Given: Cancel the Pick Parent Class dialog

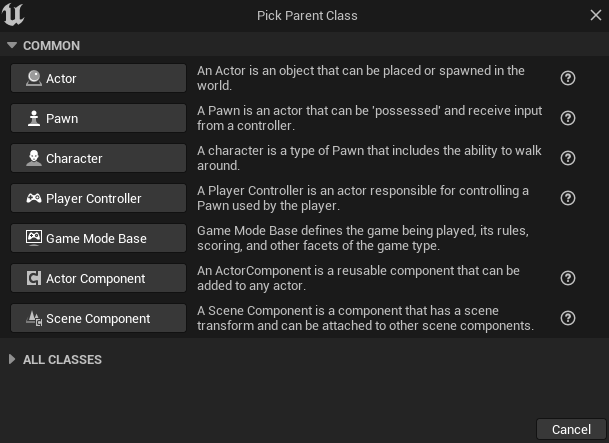Looking at the screenshot, I should 571,429.
